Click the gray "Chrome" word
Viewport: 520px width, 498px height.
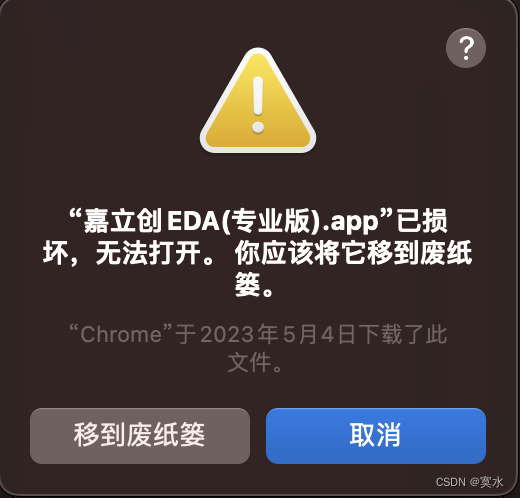click(x=121, y=334)
